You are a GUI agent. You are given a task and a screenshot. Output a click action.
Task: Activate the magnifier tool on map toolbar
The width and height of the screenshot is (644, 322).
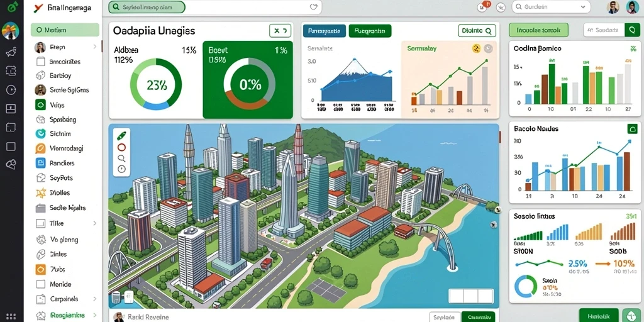coord(121,158)
